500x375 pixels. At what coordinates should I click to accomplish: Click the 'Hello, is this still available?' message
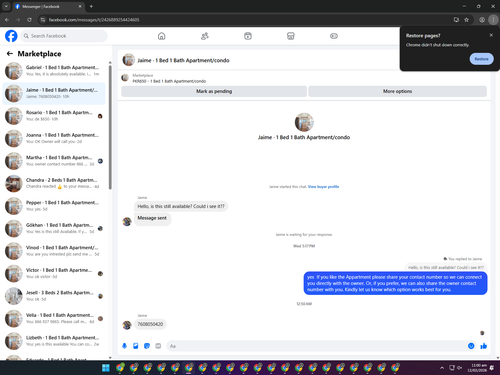click(181, 206)
